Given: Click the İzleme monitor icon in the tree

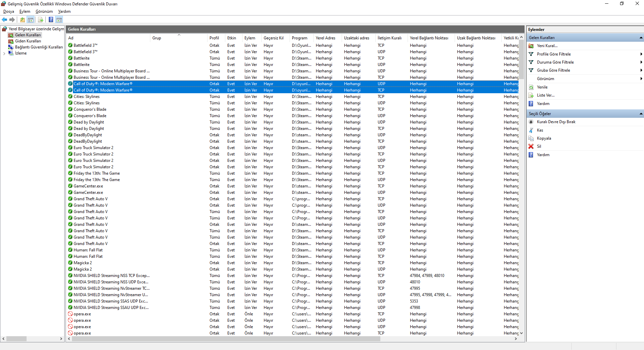Looking at the screenshot, I should click(11, 53).
